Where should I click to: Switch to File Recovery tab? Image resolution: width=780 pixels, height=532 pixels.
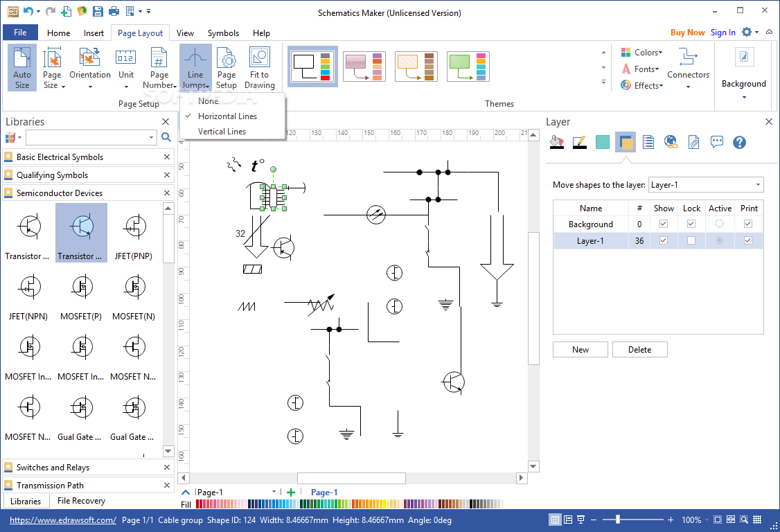pos(81,501)
